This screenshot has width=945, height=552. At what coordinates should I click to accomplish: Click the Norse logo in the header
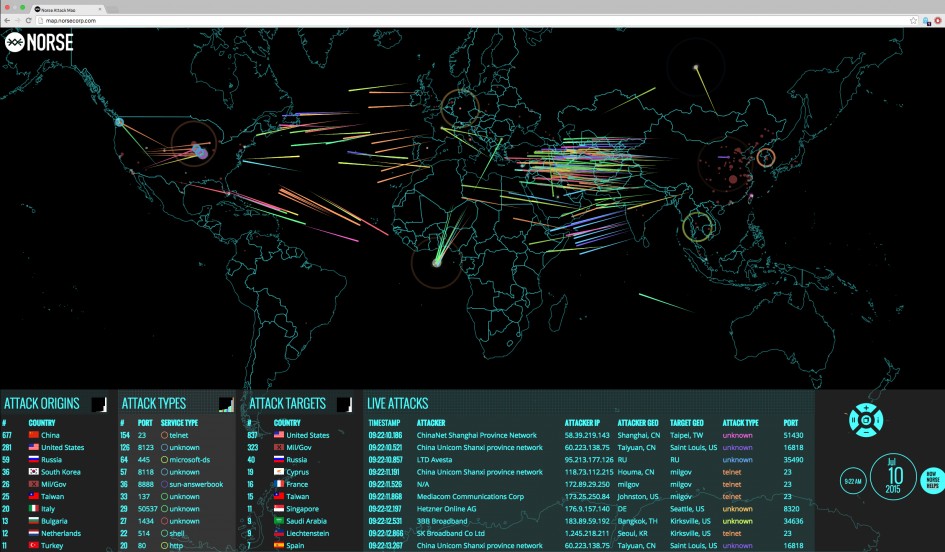pos(39,42)
